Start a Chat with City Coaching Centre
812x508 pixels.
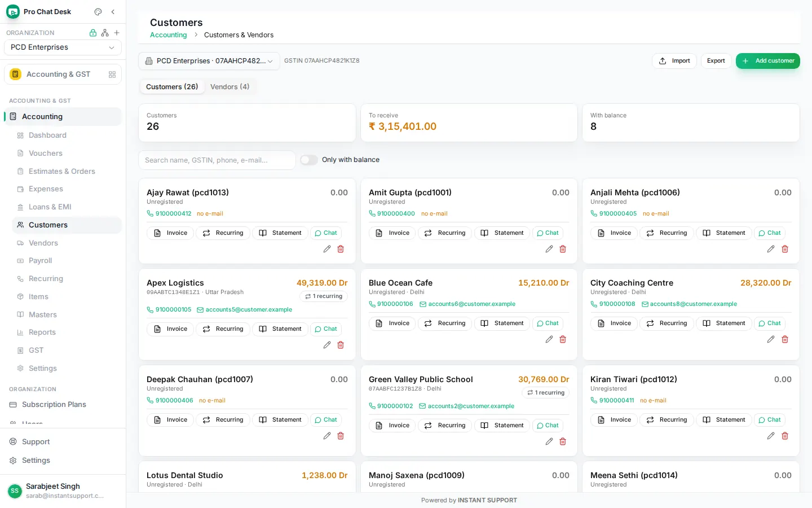click(x=770, y=323)
